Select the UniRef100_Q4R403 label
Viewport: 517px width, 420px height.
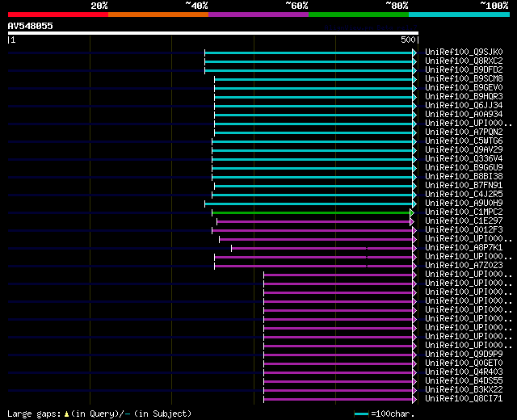tap(464, 372)
